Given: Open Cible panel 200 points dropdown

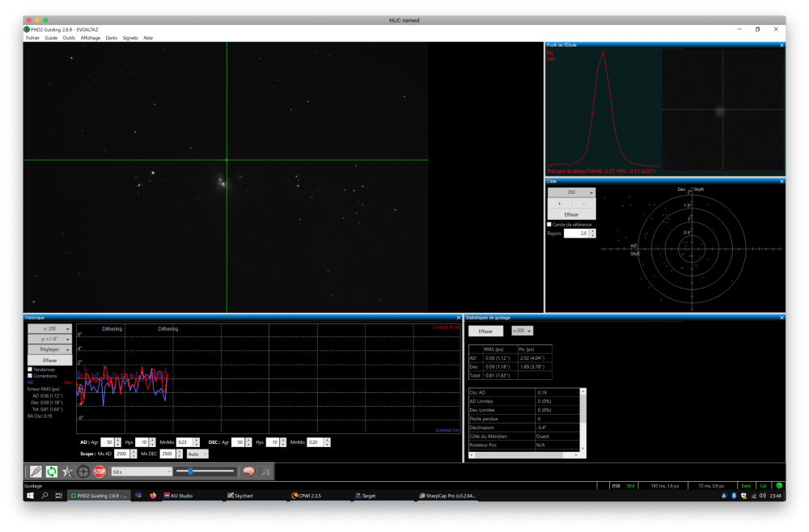Looking at the screenshot, I should (x=571, y=192).
